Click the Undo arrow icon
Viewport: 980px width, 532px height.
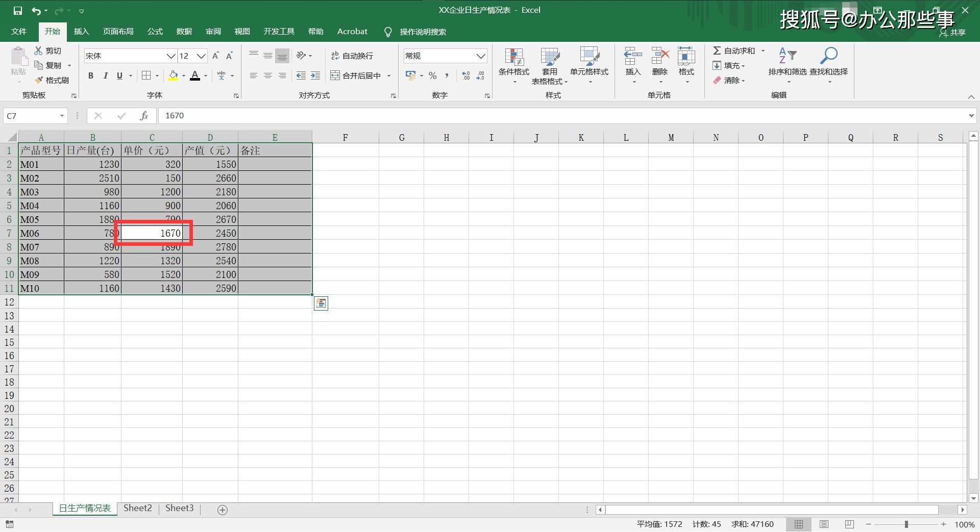click(36, 10)
